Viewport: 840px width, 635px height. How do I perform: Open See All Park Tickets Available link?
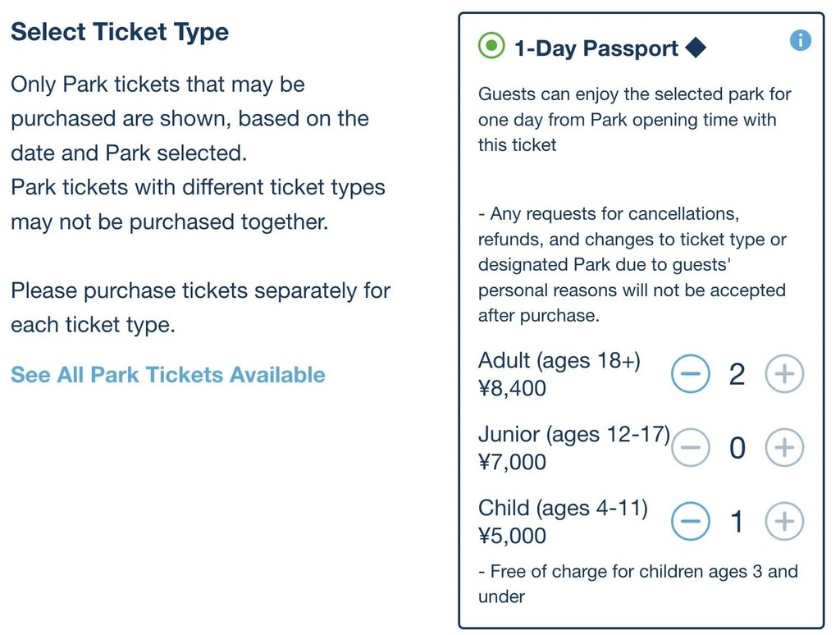(167, 375)
